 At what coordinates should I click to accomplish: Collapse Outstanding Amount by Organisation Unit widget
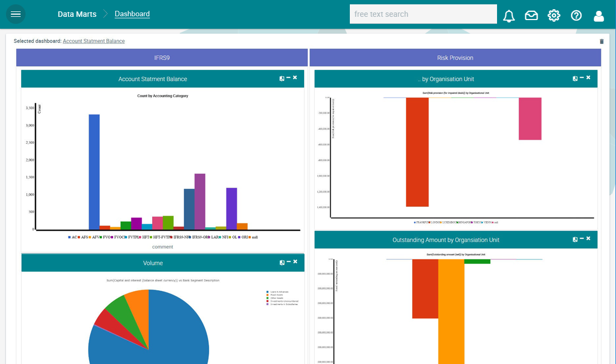coord(582,239)
